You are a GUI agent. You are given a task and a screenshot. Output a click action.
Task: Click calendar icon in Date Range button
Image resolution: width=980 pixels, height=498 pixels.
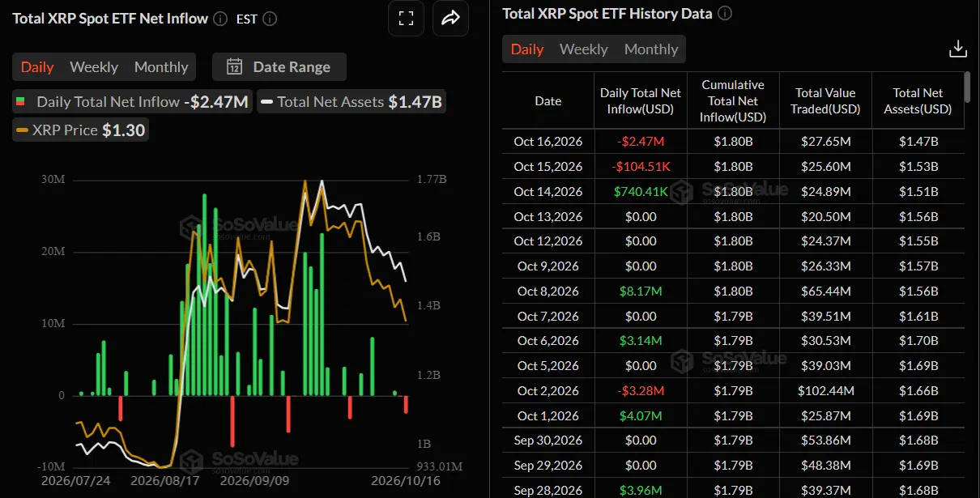coord(235,66)
